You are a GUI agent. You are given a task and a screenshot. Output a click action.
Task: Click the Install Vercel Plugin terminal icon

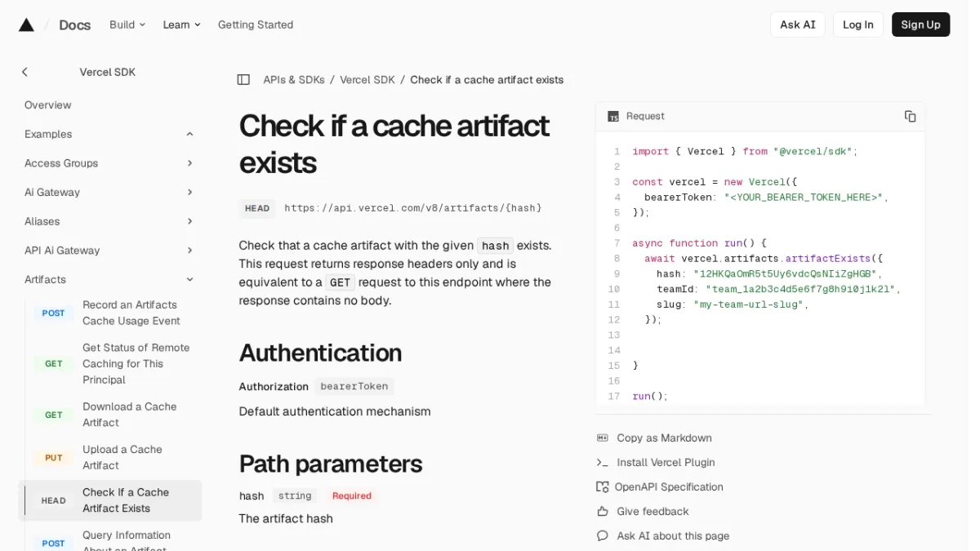[x=603, y=462]
